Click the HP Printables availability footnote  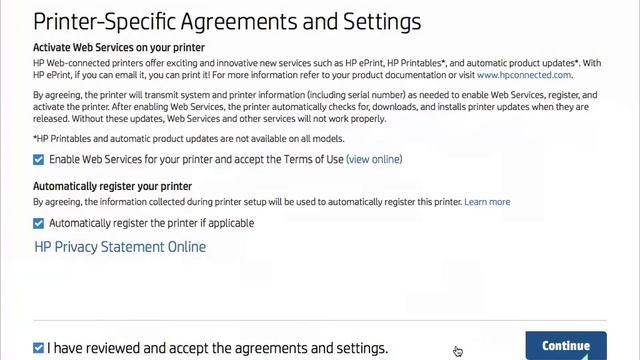click(189, 139)
